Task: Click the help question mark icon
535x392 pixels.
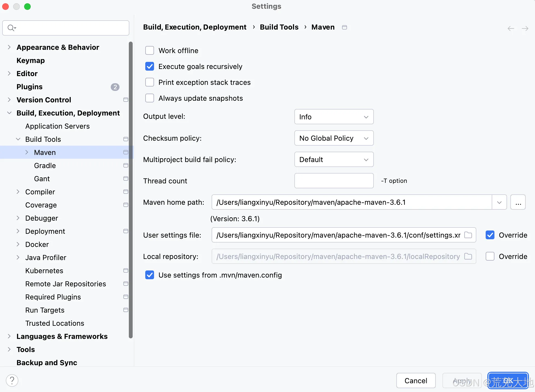Action: pos(12,381)
